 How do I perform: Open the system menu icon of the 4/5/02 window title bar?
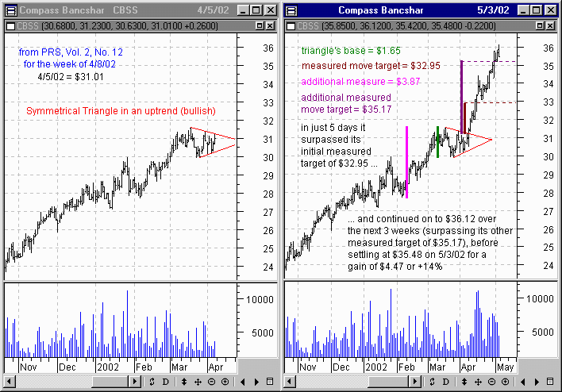(x=11, y=10)
